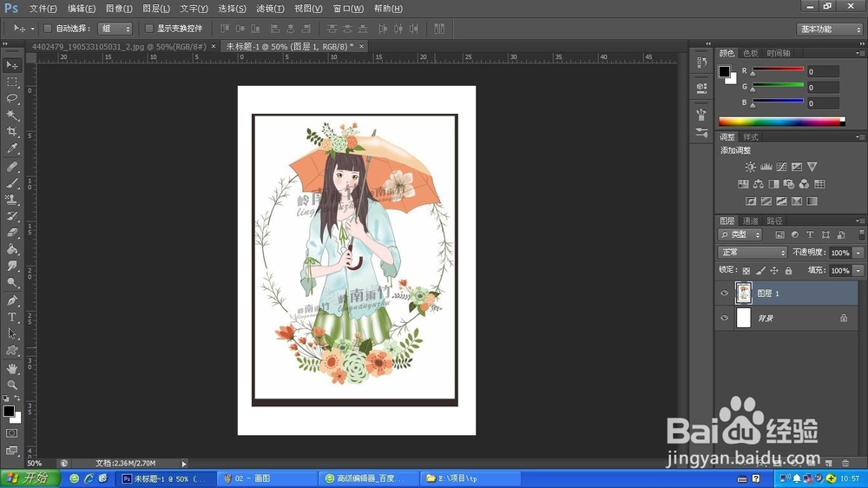Open the 类型 layer filter dropdown
This screenshot has height=488, width=868.
tap(740, 234)
